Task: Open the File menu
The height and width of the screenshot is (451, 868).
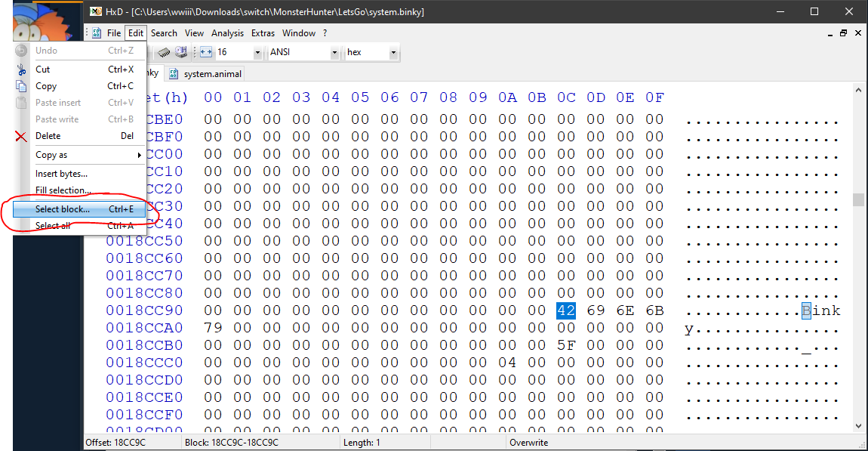Action: [x=114, y=33]
